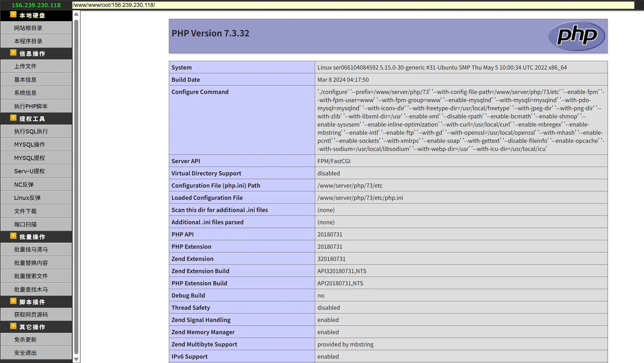Click the yellow arrow icon beside 提权工具
Screen dimensions: 644x363
pos(13,118)
